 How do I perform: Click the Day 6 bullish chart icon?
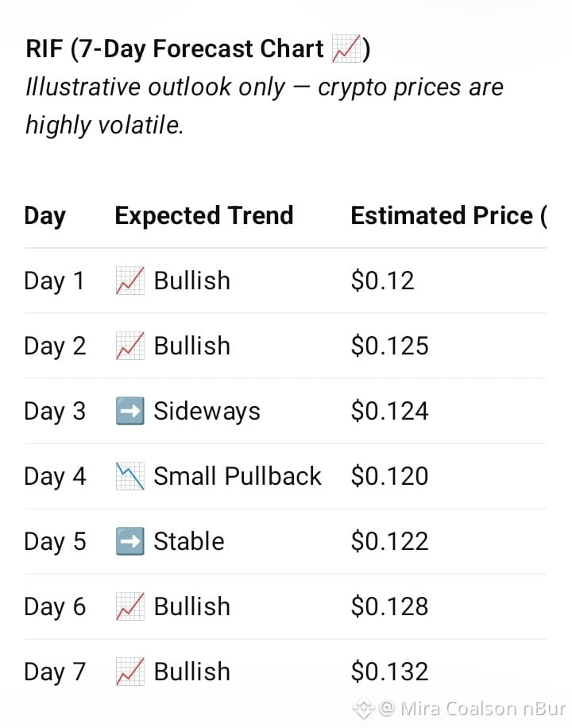point(130,606)
